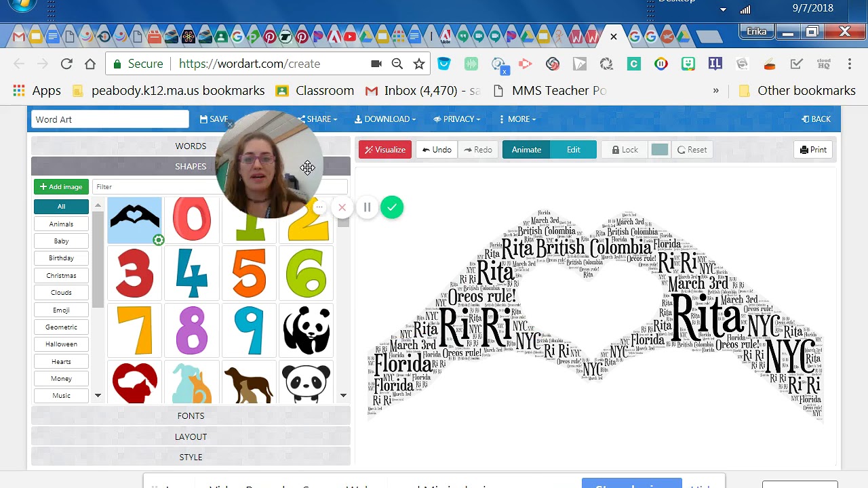The width and height of the screenshot is (868, 488).
Task: Undo the last change
Action: click(437, 150)
